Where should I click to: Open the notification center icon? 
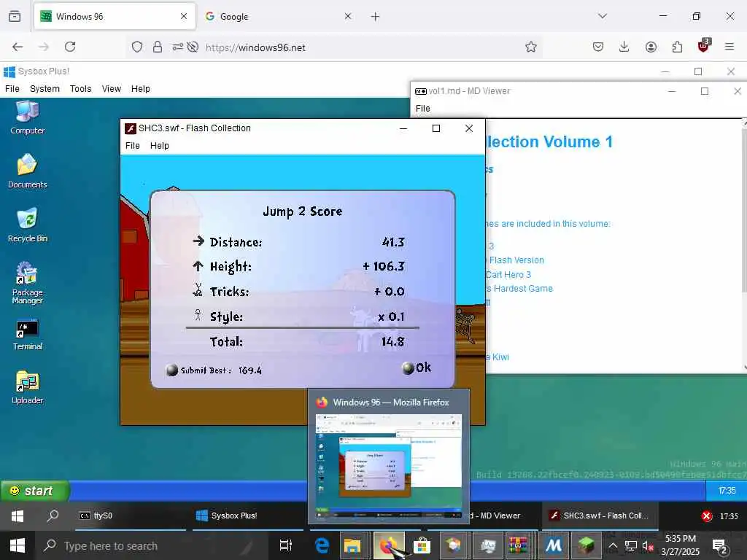click(x=719, y=546)
